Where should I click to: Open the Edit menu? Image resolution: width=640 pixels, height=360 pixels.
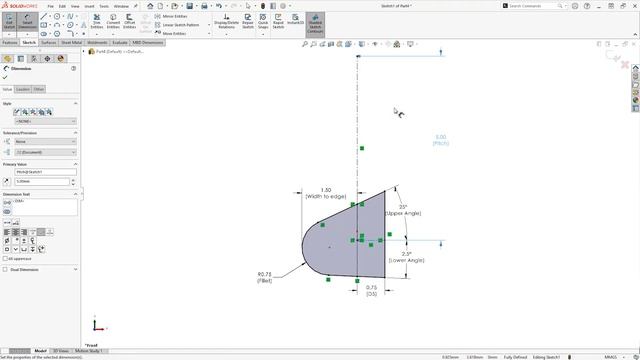pyautogui.click(x=62, y=6)
